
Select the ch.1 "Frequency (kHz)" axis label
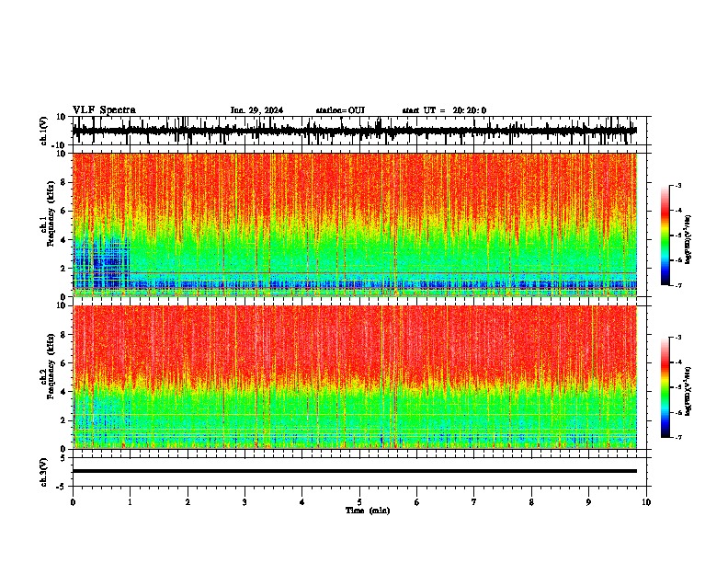click(x=51, y=213)
